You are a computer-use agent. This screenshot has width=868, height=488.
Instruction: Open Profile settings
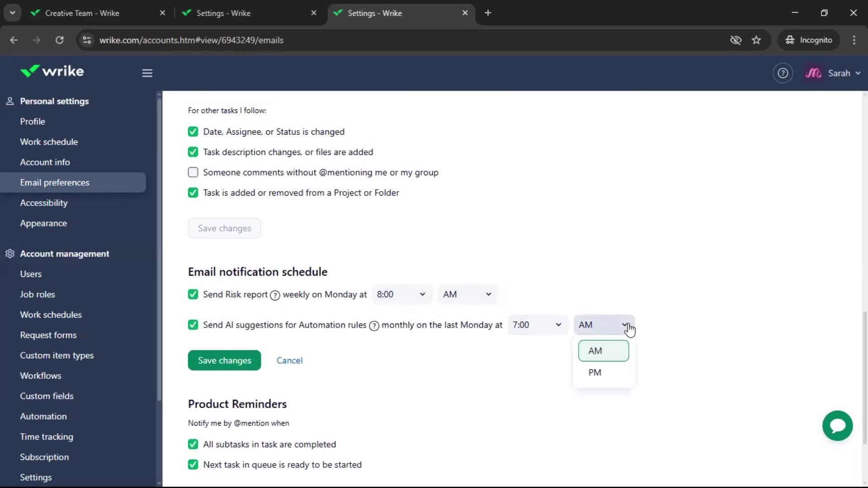click(33, 122)
